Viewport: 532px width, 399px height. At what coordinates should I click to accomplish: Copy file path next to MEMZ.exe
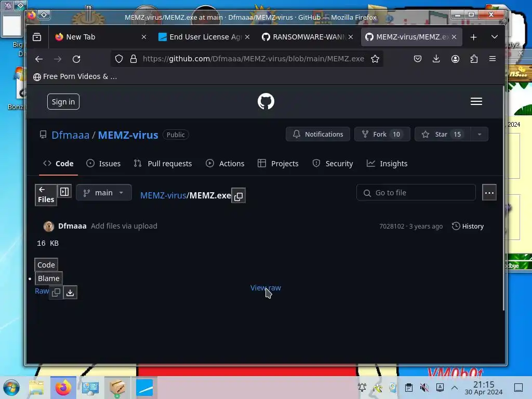click(238, 196)
